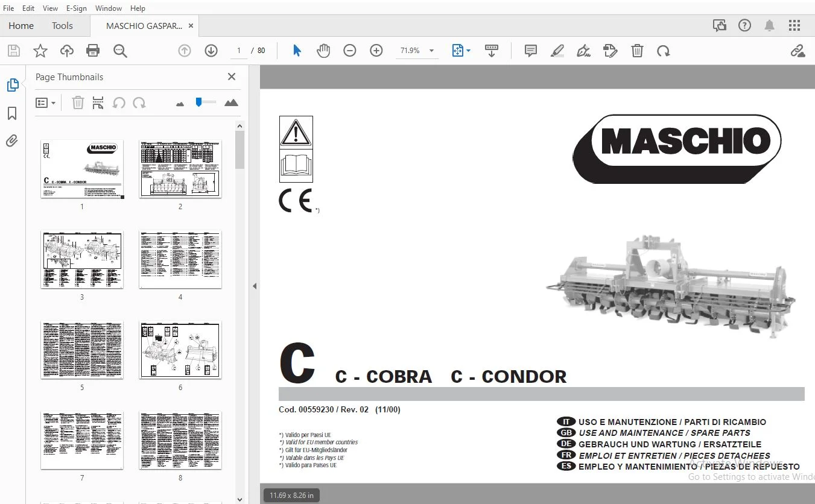Close the MASCHIO GASPAR document tab
815x504 pixels.
pyautogui.click(x=191, y=26)
